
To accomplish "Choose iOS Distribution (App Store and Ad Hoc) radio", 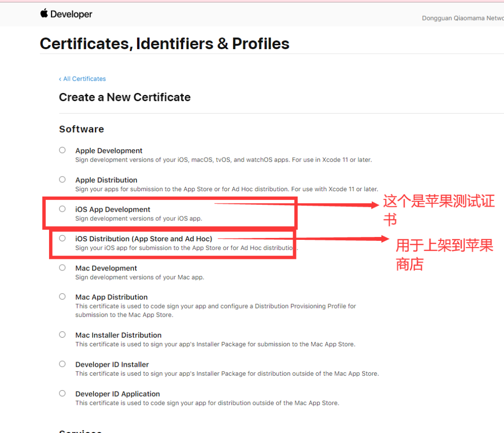I will [62, 238].
